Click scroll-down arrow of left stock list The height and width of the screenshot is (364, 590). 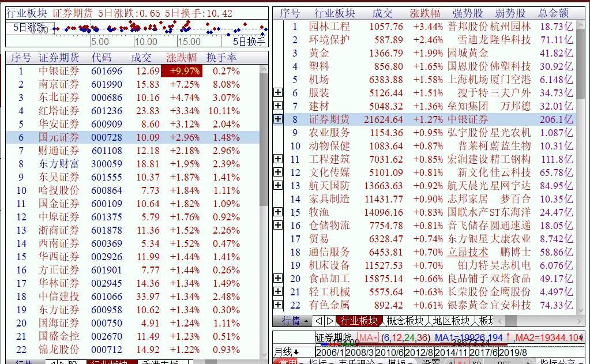click(x=264, y=354)
